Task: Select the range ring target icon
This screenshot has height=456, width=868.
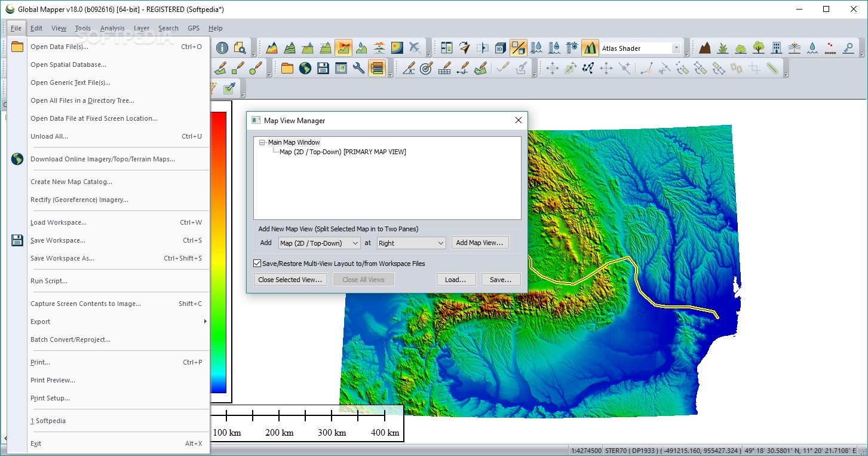Action: [x=426, y=68]
